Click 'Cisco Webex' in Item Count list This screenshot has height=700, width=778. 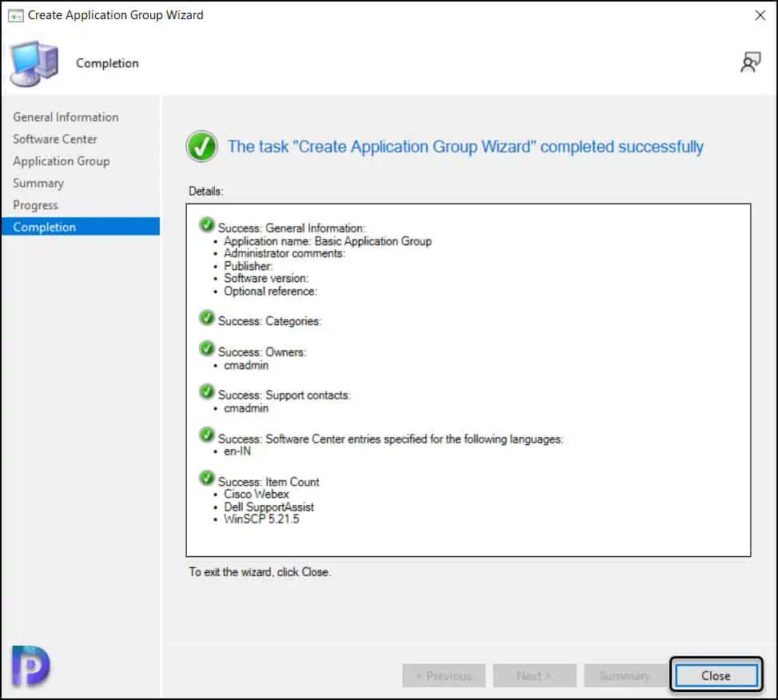[x=256, y=495]
